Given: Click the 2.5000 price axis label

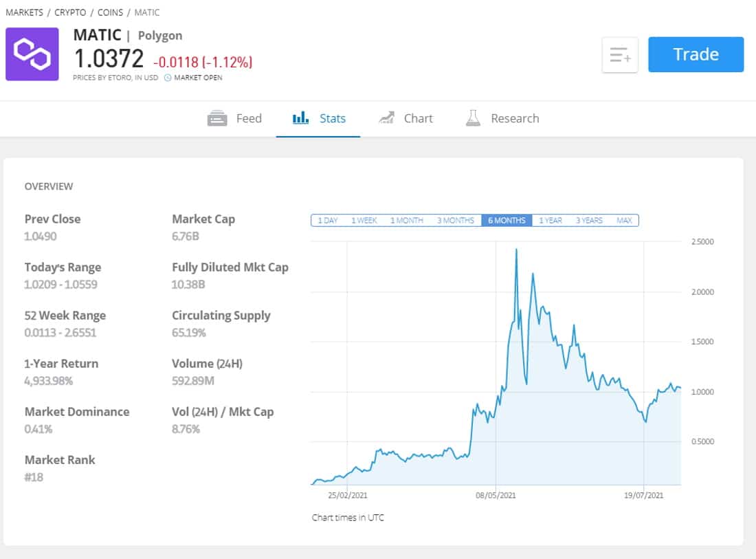Looking at the screenshot, I should (702, 241).
